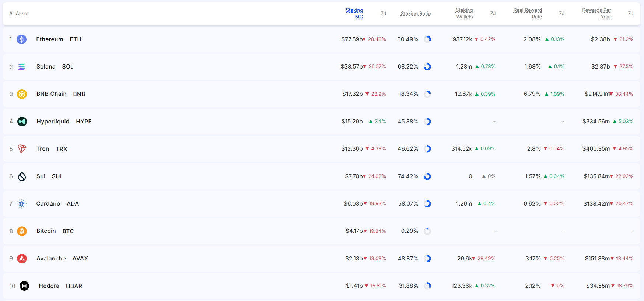Click the Hedera logo icon
This screenshot has width=644, height=301.
pos(24,286)
